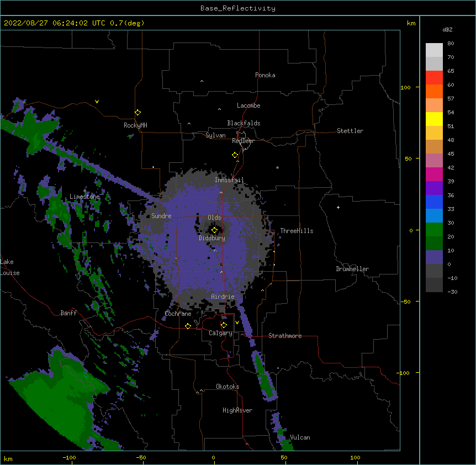Select the Innisfail label
This screenshot has height=465, width=476.
pos(229,180)
